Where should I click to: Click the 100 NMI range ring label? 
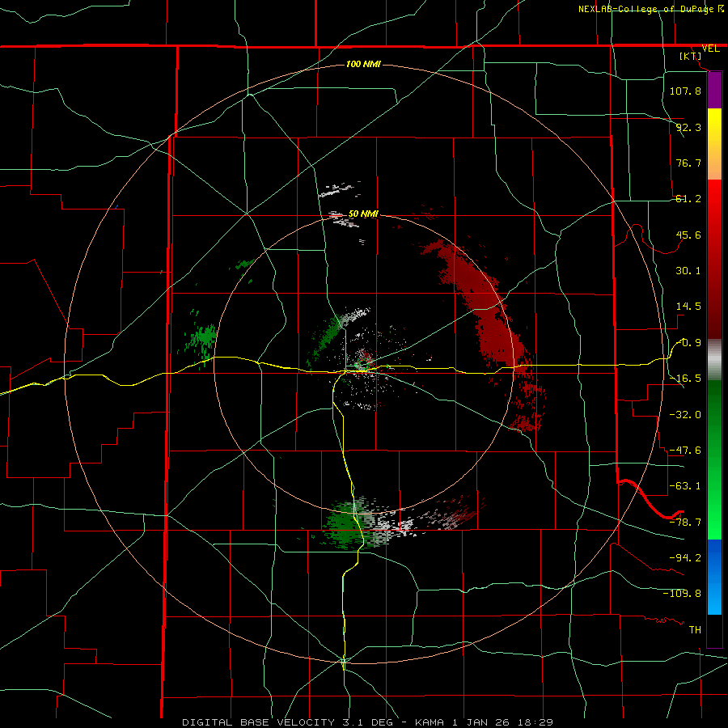pyautogui.click(x=363, y=64)
